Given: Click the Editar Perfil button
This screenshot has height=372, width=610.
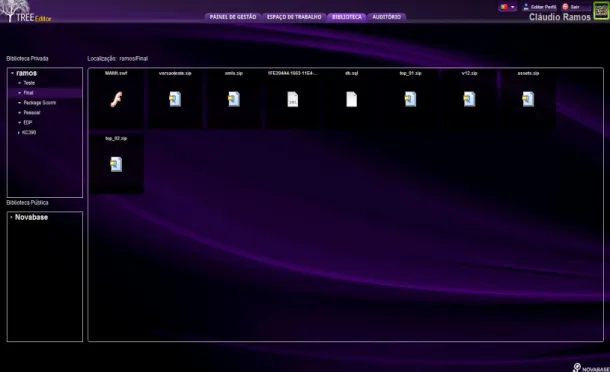Looking at the screenshot, I should pyautogui.click(x=540, y=7).
